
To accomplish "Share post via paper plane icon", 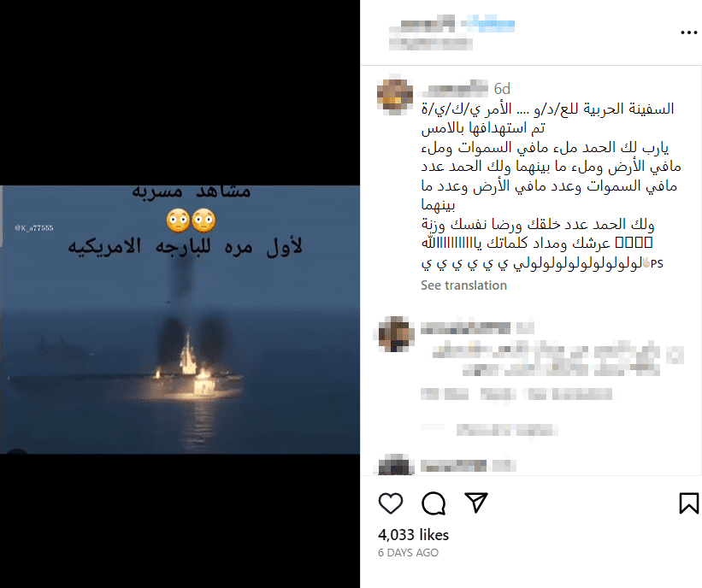I will tap(475, 503).
